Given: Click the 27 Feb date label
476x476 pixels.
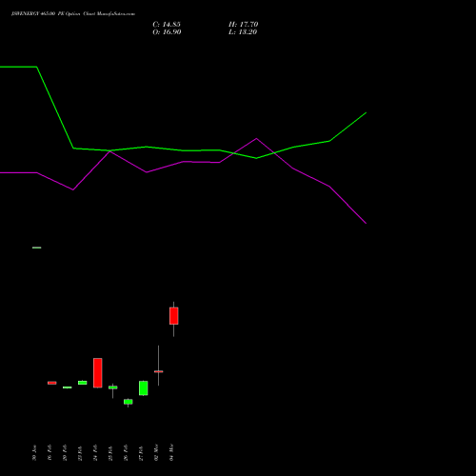Looking at the screenshot, I should [x=141, y=453].
